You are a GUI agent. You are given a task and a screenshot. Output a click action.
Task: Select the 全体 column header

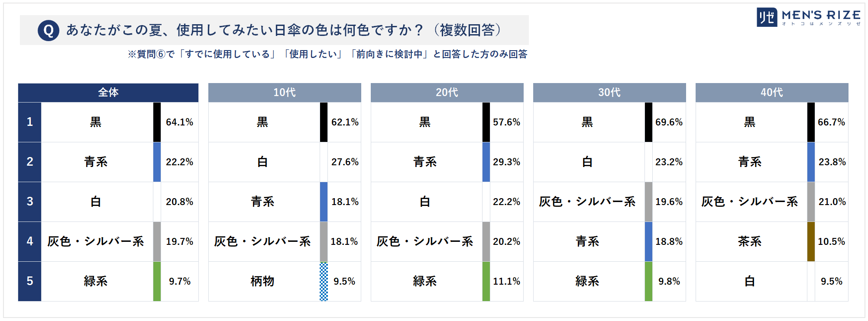pyautogui.click(x=108, y=93)
